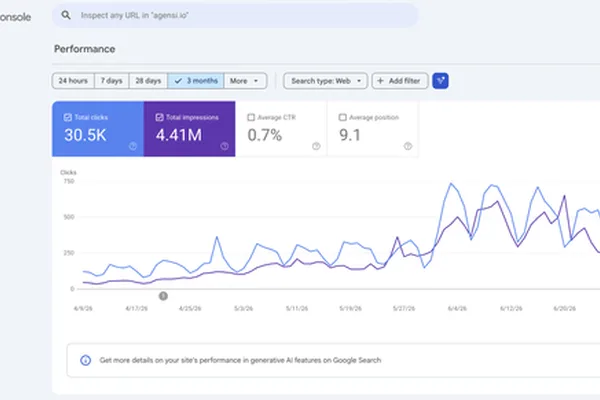The image size is (600, 400).
Task: Select the 3 months date range
Action: point(196,81)
